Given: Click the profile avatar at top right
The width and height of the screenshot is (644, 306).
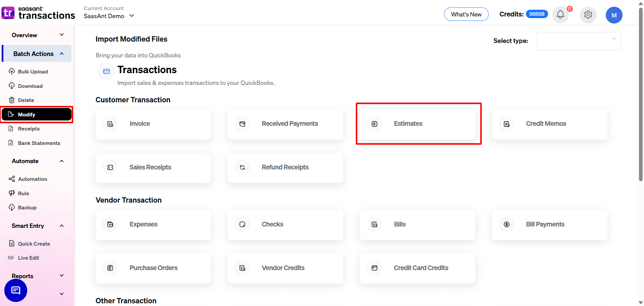Looking at the screenshot, I should tap(614, 15).
